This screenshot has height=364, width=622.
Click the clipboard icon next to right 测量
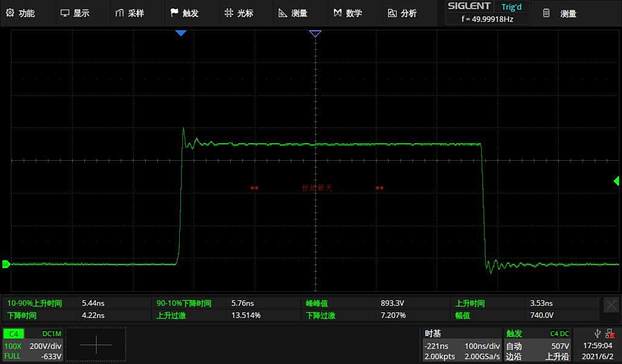click(546, 13)
